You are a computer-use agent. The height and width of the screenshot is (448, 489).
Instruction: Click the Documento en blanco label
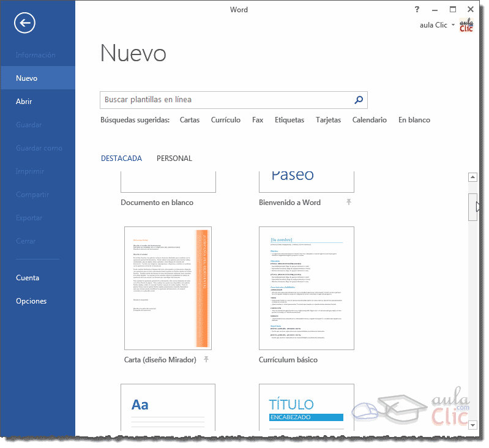[x=157, y=203]
